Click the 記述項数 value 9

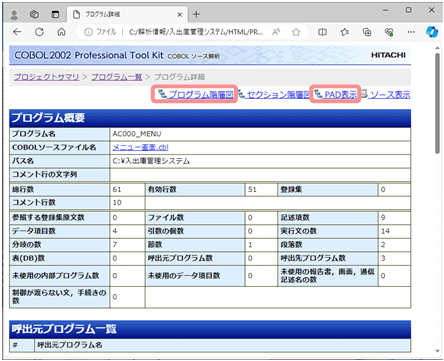(383, 218)
